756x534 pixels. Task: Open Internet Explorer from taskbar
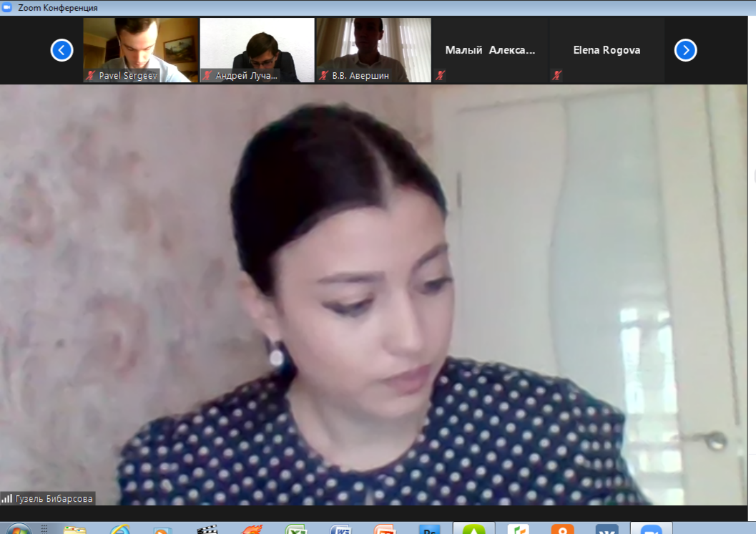tap(119, 529)
